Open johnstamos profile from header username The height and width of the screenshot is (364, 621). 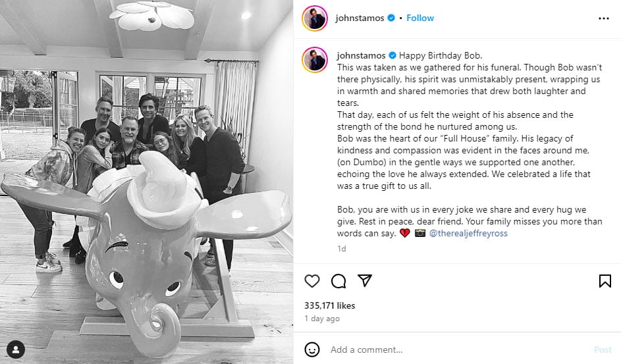(x=360, y=18)
